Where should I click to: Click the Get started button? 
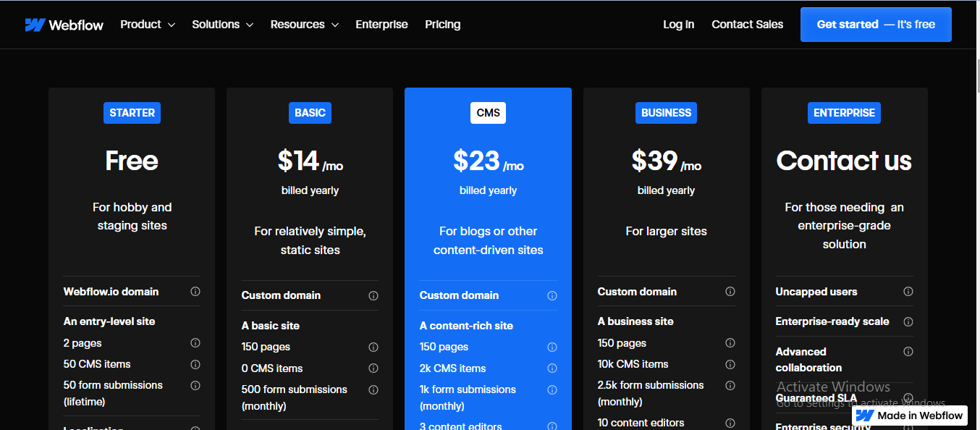pos(876,24)
